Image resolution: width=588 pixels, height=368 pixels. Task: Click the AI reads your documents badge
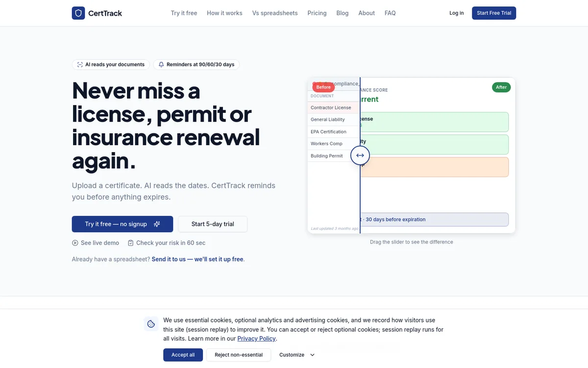click(x=111, y=65)
